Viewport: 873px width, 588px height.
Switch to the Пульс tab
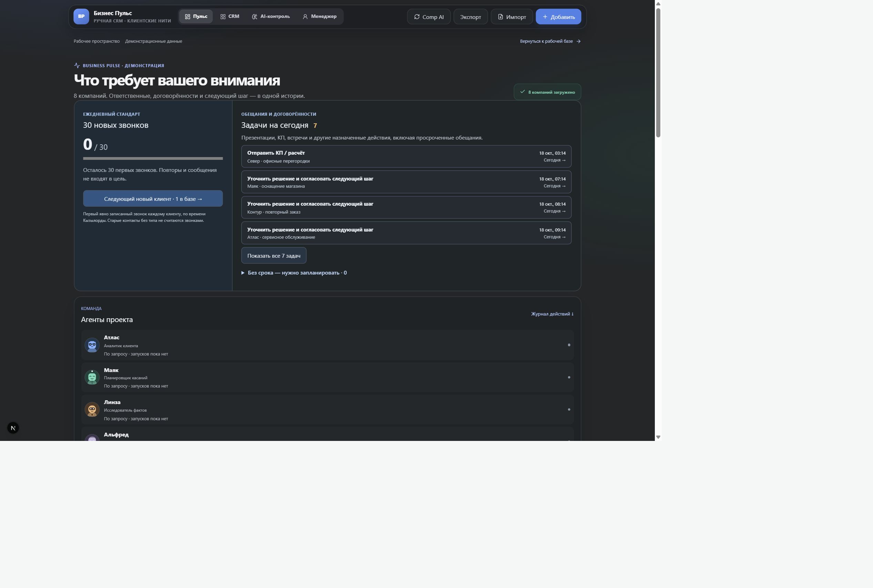pos(196,17)
